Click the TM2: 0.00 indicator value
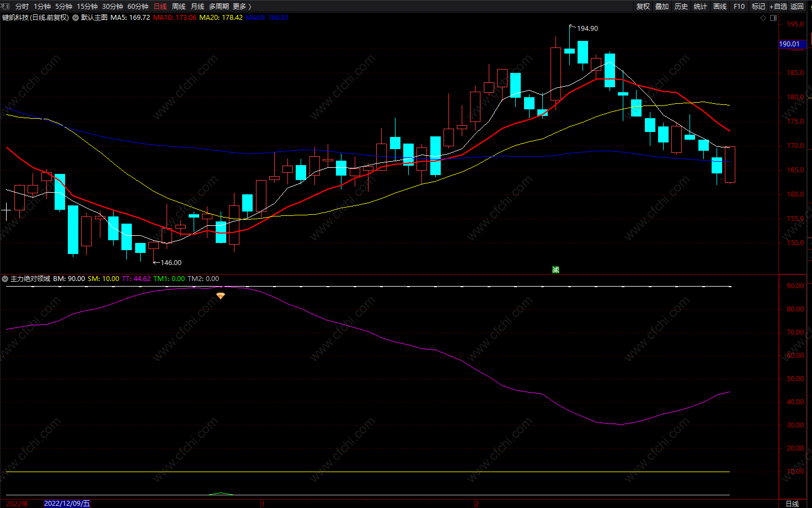Viewport: 812px width, 508px height. tap(204, 279)
